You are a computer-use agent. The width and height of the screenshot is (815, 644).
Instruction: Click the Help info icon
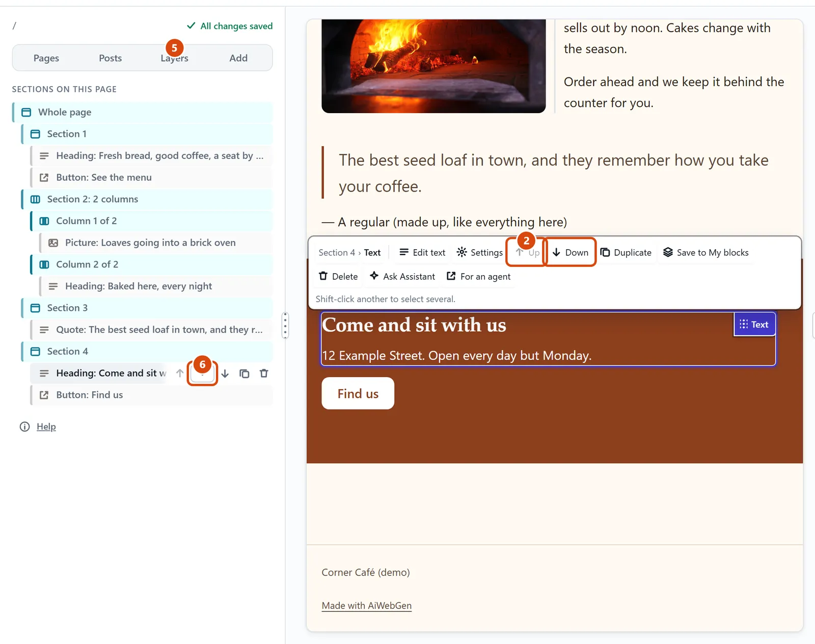tap(24, 427)
